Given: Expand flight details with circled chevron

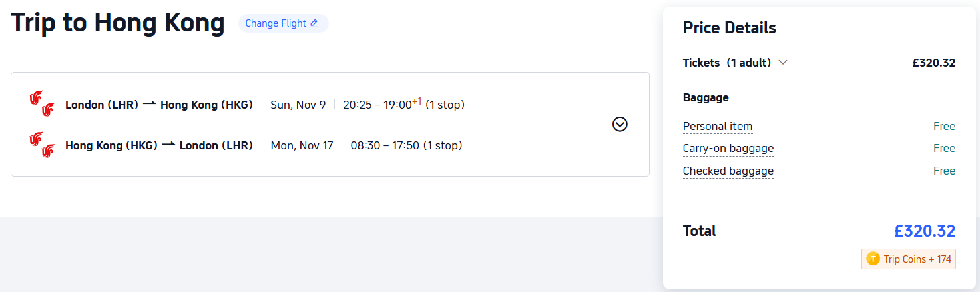Looking at the screenshot, I should tap(620, 125).
